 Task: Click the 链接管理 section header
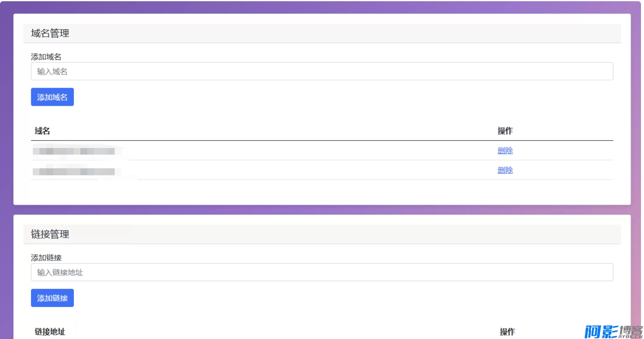click(50, 234)
